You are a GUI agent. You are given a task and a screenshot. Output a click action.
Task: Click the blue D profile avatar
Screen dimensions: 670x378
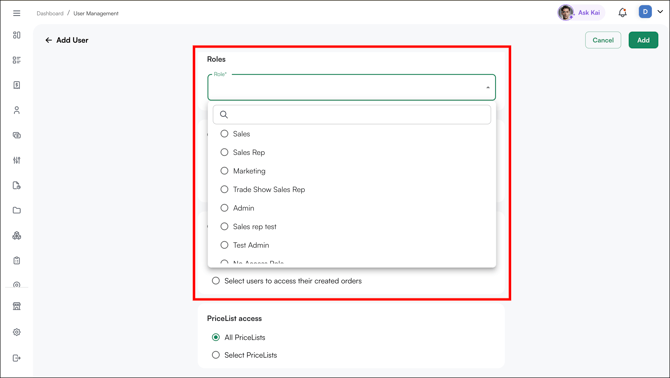[x=645, y=12]
